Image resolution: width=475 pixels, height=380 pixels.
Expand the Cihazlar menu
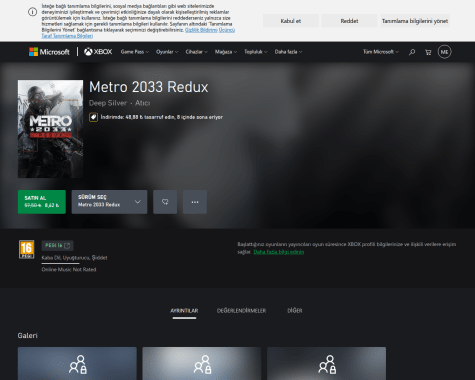click(197, 52)
